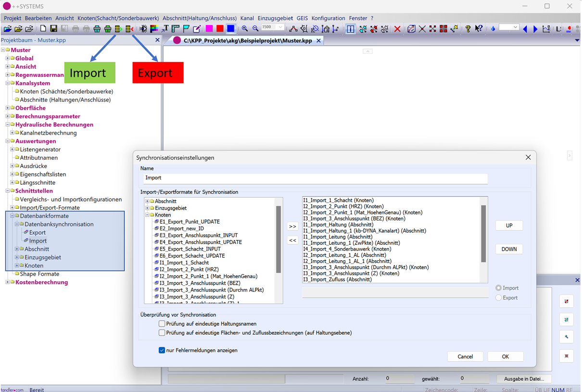Click the zoom in magnifier icon
582x392 pixels.
[x=245, y=29]
